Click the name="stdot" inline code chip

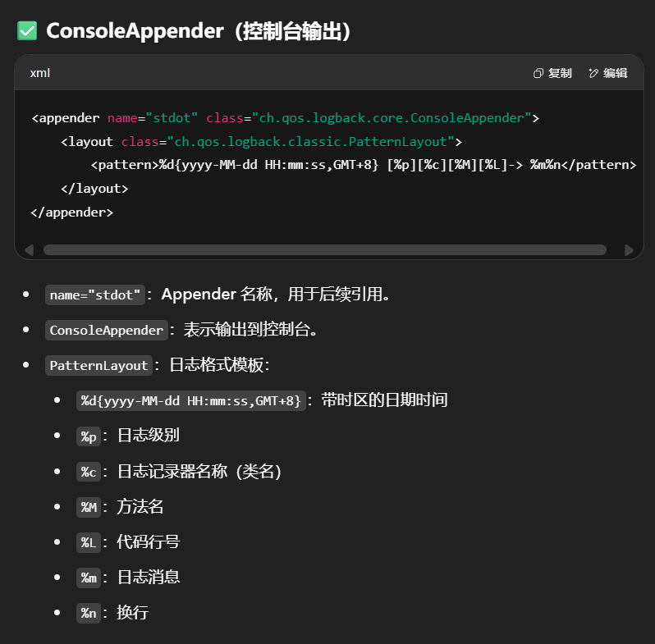click(95, 295)
